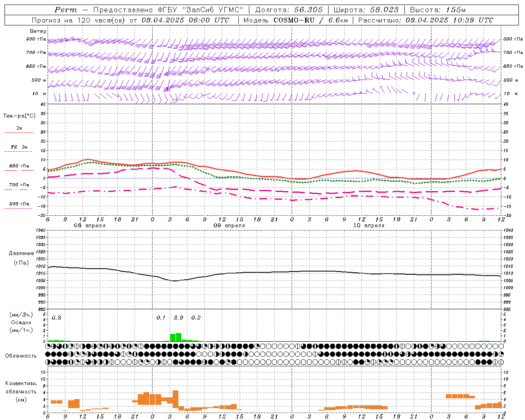
Task: Click the "(мм/3ч.)" precipitation unit label
Action: 21,315
